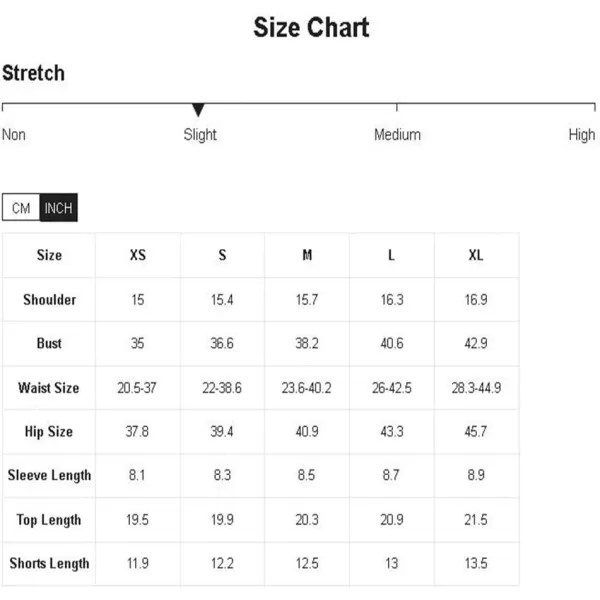Click the Non stretch label
Screen dimensions: 600x600
point(14,135)
